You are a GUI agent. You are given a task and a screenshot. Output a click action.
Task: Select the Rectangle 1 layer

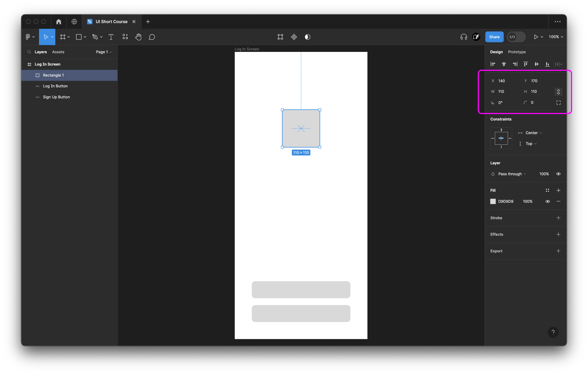tap(69, 75)
